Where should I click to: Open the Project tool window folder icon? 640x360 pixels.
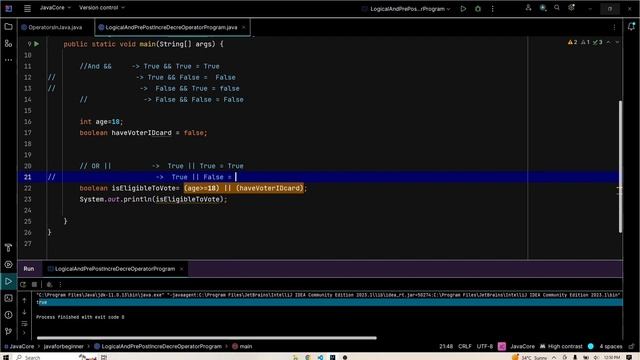8,27
